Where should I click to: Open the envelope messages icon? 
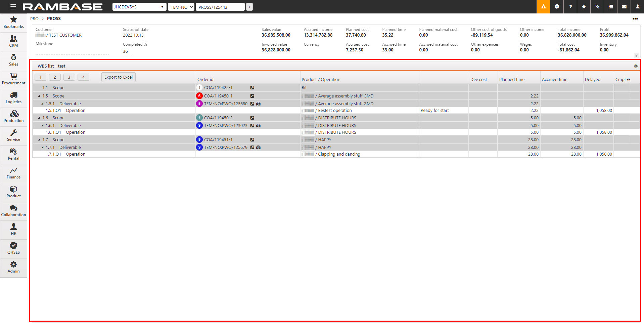tap(624, 7)
